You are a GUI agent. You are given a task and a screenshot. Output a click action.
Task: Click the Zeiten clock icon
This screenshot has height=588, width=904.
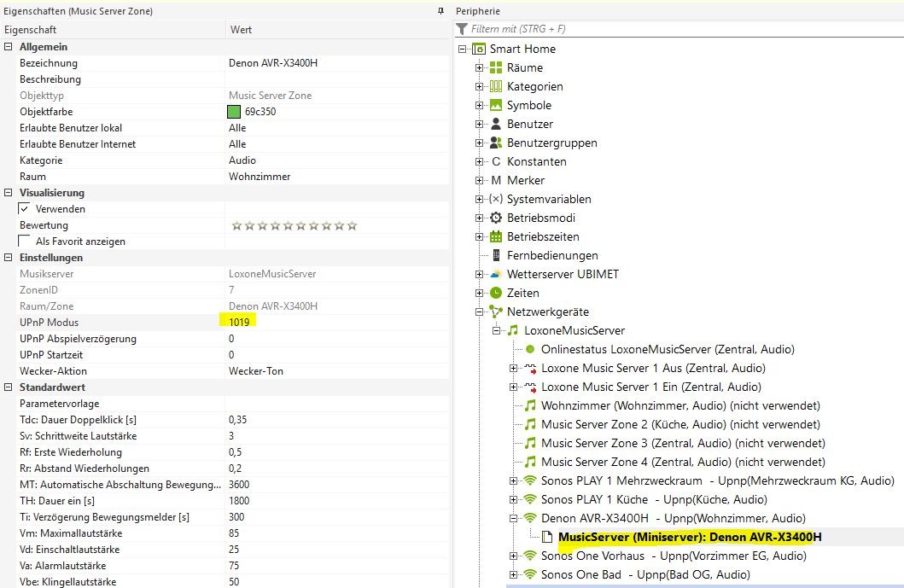coord(496,293)
